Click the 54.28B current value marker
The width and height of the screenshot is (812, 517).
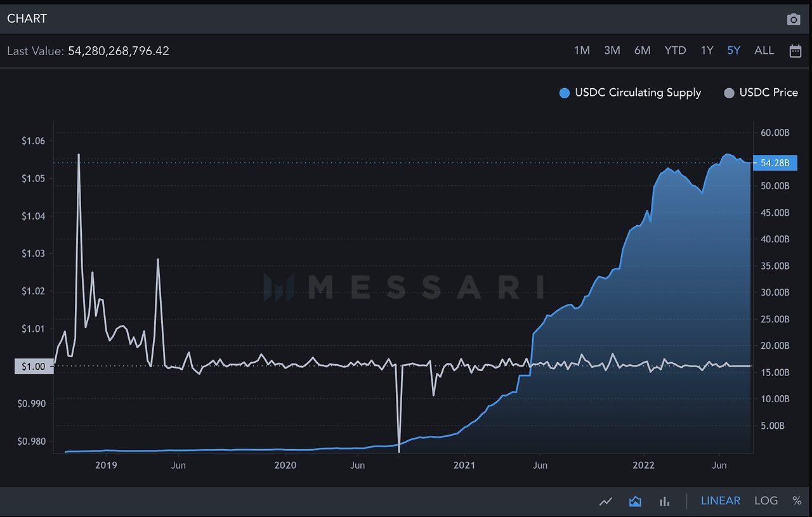tap(775, 163)
